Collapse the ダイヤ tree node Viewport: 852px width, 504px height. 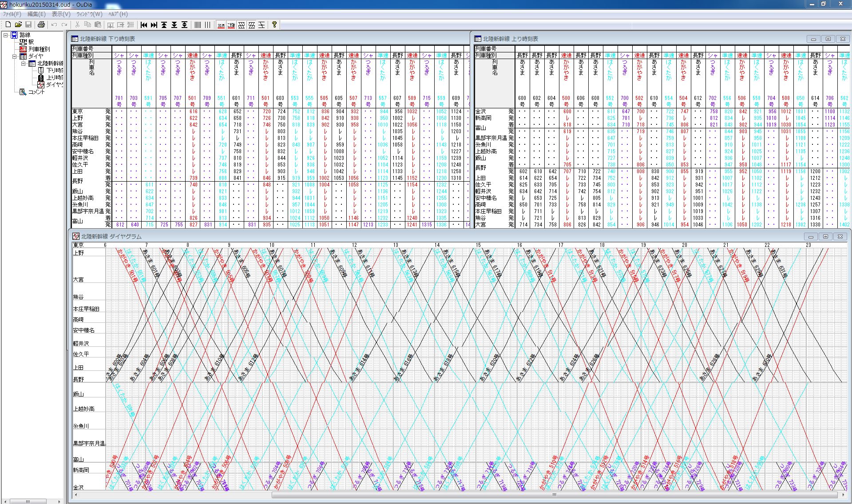pyautogui.click(x=15, y=56)
